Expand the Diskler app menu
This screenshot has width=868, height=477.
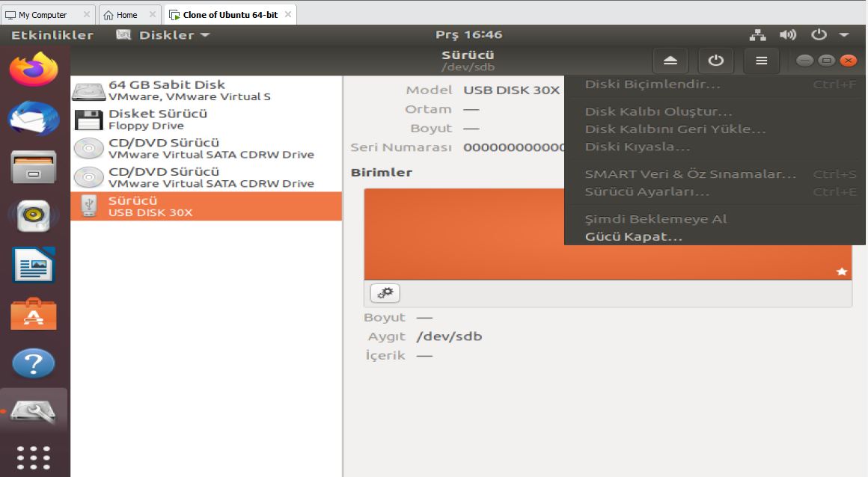[x=163, y=35]
